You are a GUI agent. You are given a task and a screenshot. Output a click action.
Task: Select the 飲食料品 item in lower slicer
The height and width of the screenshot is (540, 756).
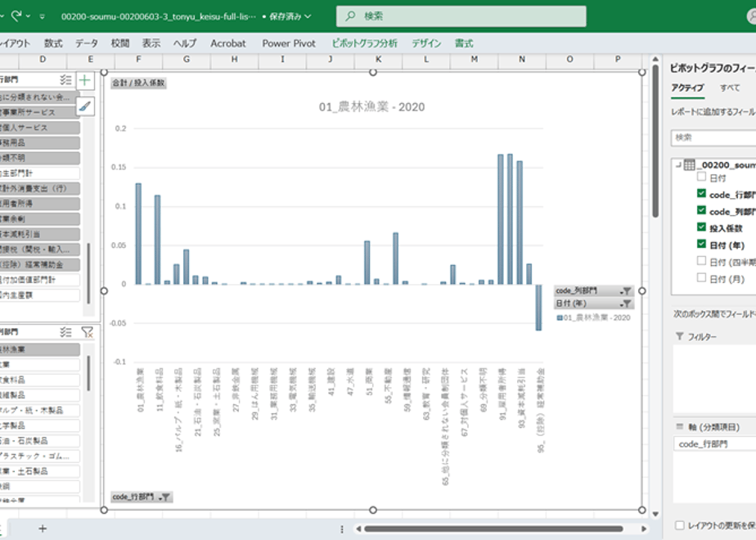(x=39, y=380)
